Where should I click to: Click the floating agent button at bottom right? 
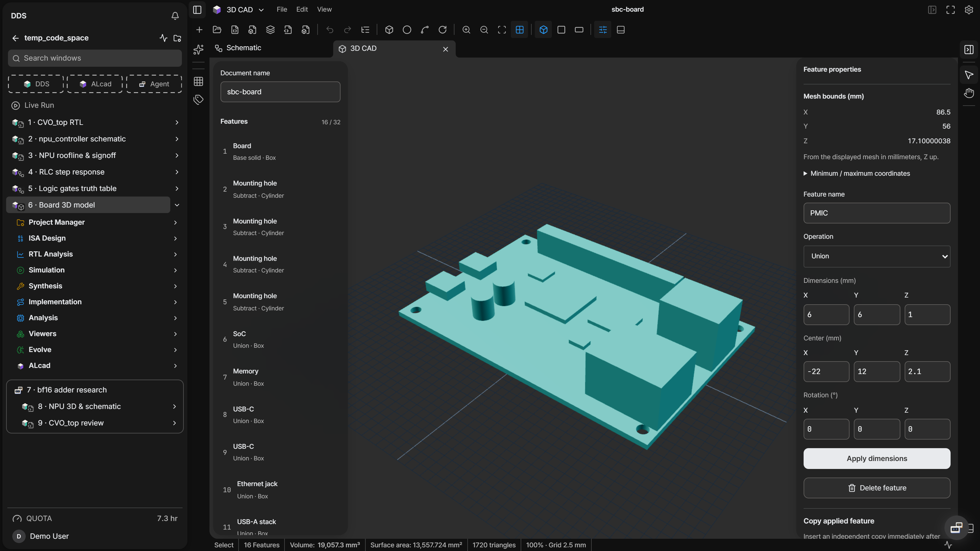956,527
